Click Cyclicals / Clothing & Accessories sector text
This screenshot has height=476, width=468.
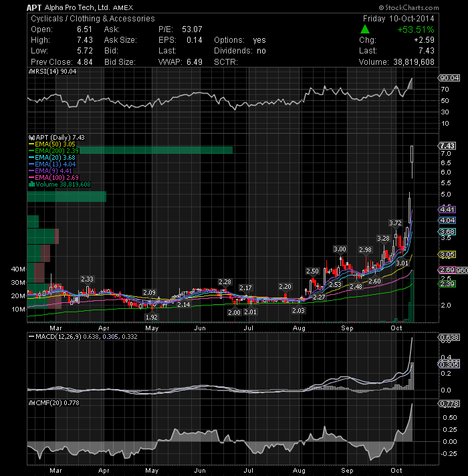[x=92, y=19]
